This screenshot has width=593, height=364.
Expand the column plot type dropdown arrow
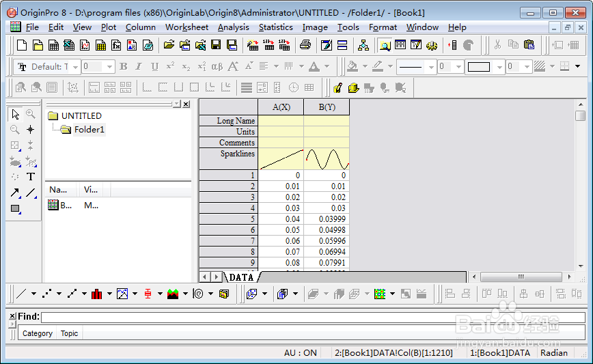[x=109, y=294]
